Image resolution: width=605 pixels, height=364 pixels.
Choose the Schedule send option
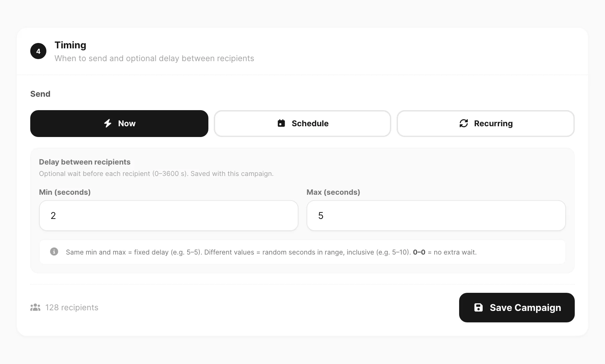point(302,124)
